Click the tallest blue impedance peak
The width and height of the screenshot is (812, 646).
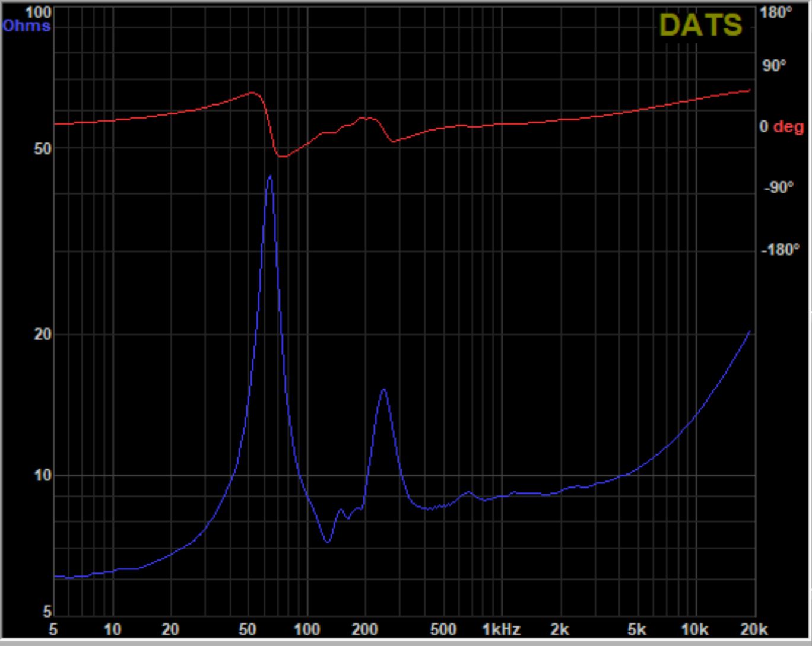270,177
